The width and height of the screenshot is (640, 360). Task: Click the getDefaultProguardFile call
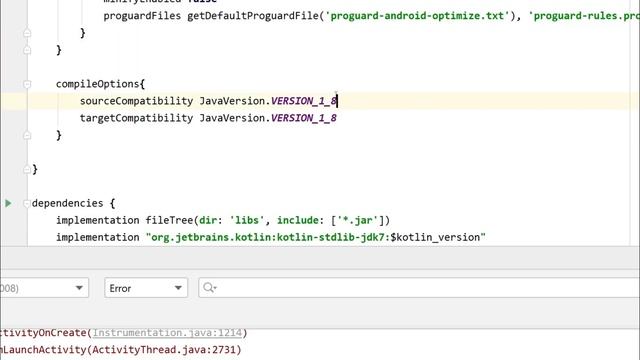click(253, 16)
